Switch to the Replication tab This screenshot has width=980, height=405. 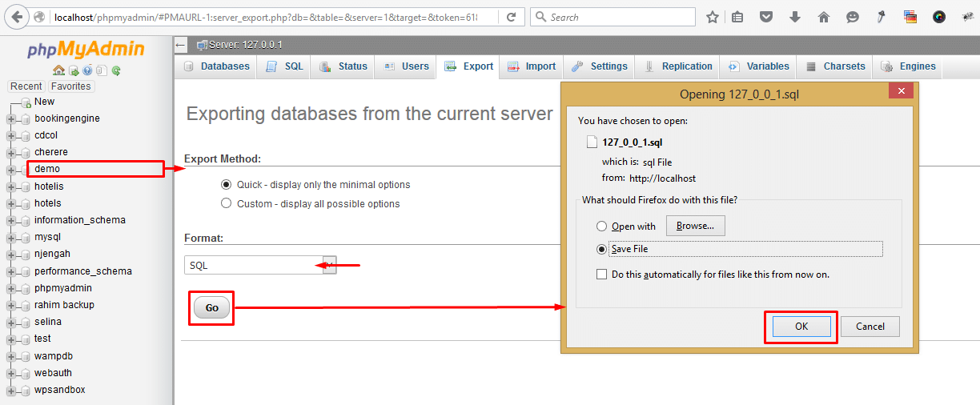pos(677,66)
